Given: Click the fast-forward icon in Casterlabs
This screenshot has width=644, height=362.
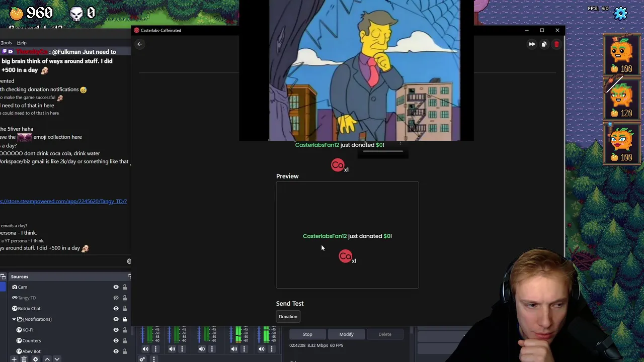Looking at the screenshot, I should (x=532, y=44).
